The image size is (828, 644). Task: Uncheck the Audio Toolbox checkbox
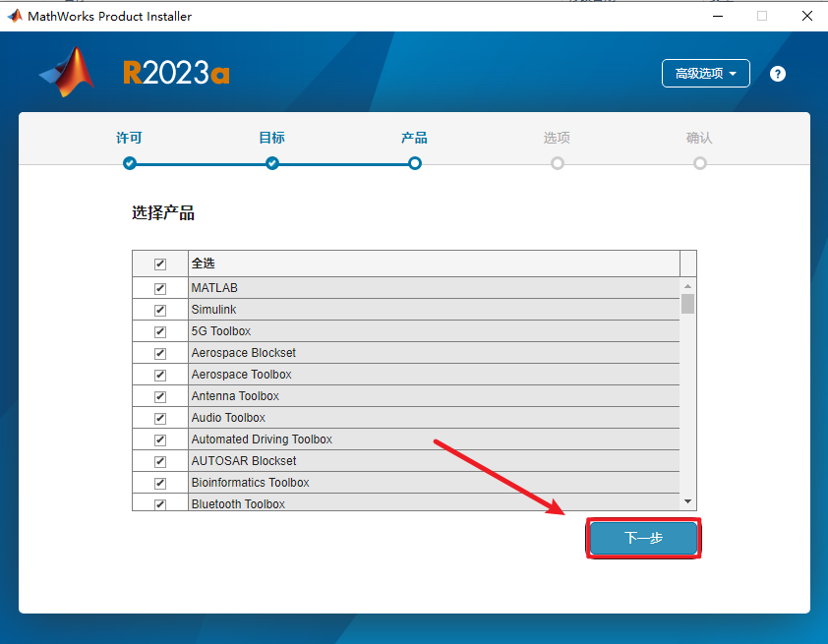[x=160, y=419]
